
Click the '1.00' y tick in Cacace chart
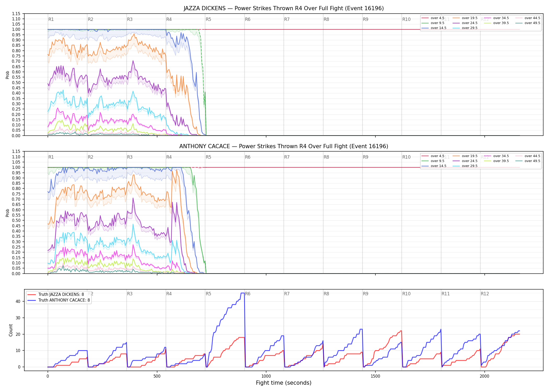pyautogui.click(x=16, y=167)
